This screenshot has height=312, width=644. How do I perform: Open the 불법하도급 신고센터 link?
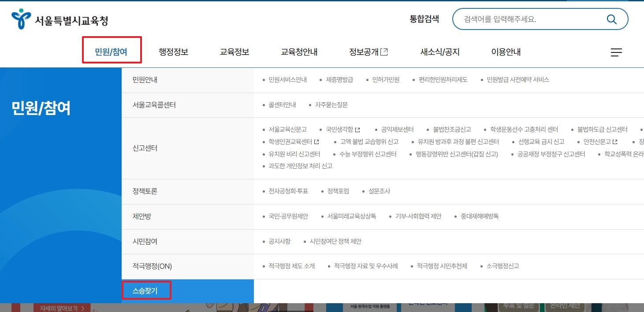click(x=602, y=130)
